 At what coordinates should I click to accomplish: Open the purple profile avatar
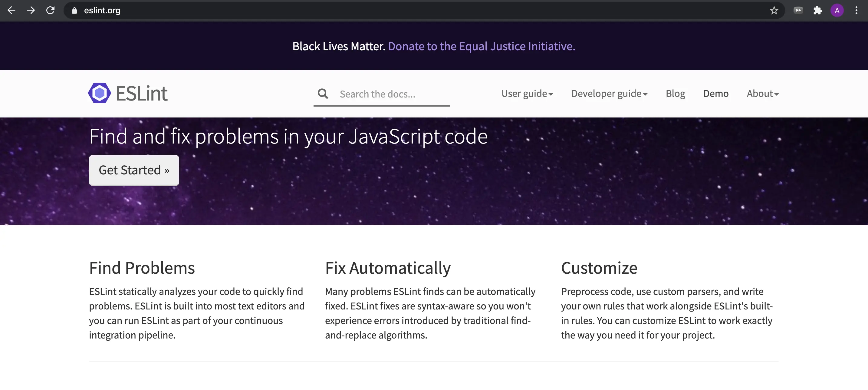pyautogui.click(x=837, y=11)
